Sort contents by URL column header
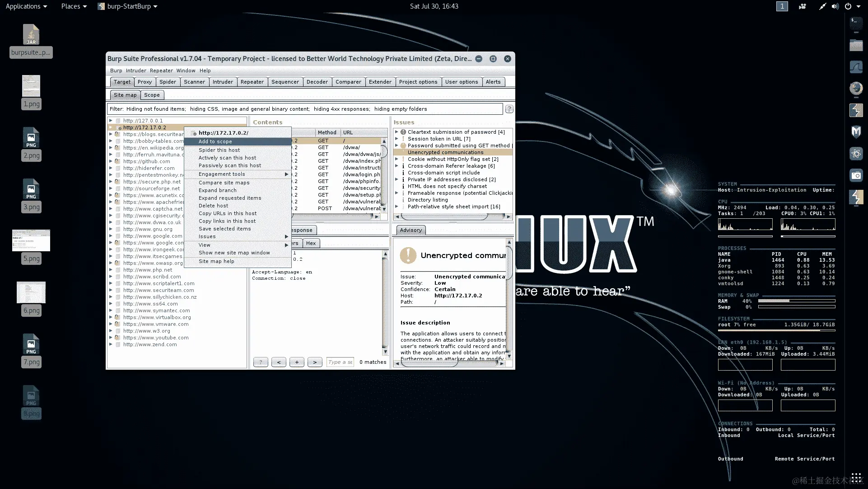The image size is (868, 489). tap(364, 132)
